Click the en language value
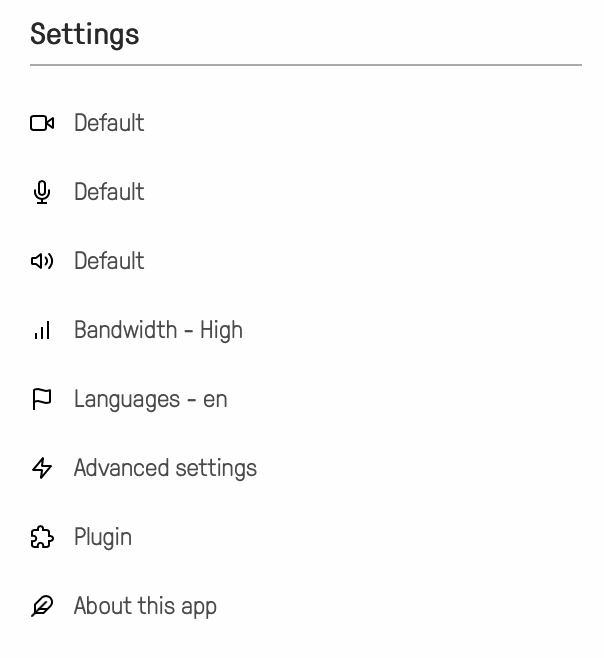 point(215,400)
